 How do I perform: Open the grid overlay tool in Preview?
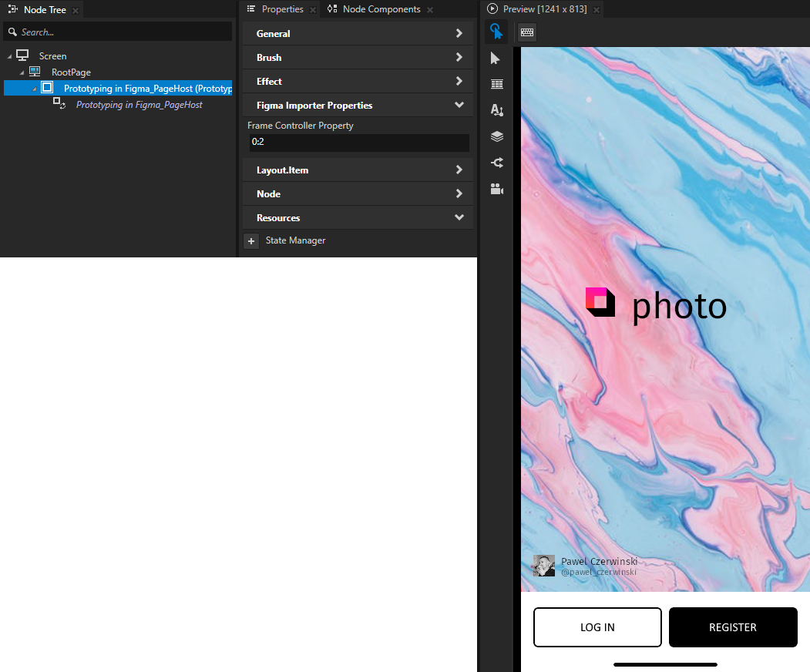tap(496, 84)
